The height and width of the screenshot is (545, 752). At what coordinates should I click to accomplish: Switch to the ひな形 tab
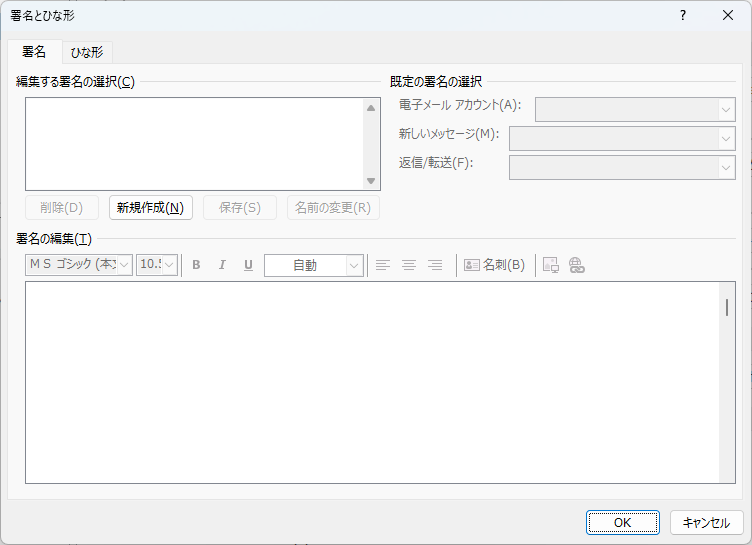(87, 52)
